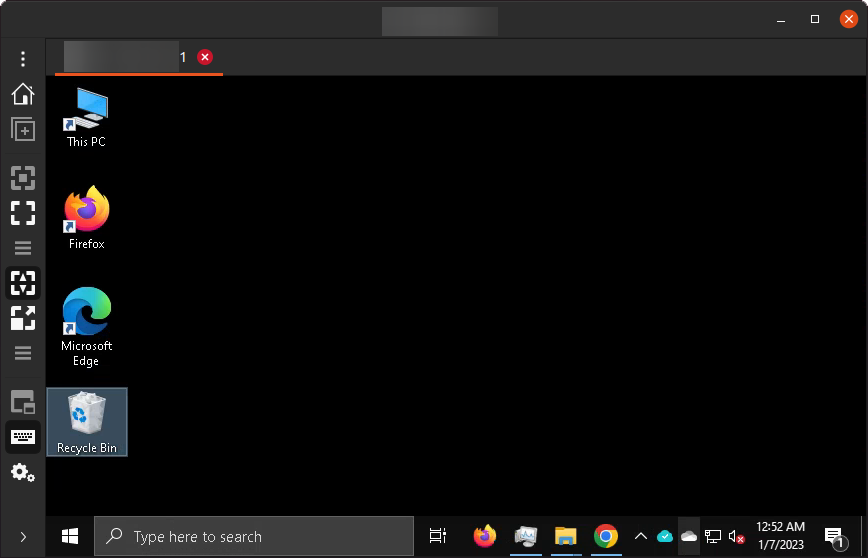Expand the sidebar with bottom chevron
Image resolution: width=868 pixels, height=558 pixels.
23,537
